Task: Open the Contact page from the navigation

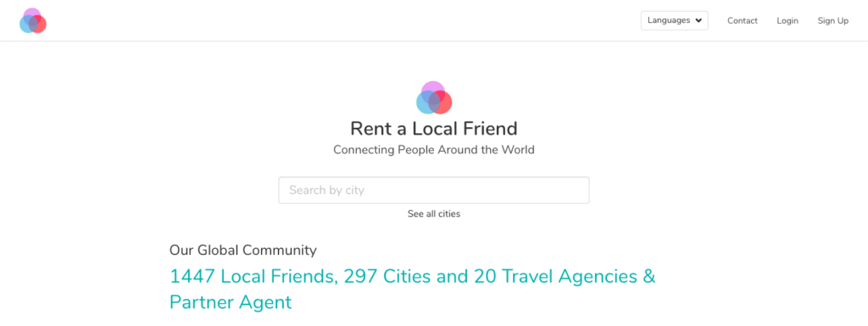Action: click(743, 20)
